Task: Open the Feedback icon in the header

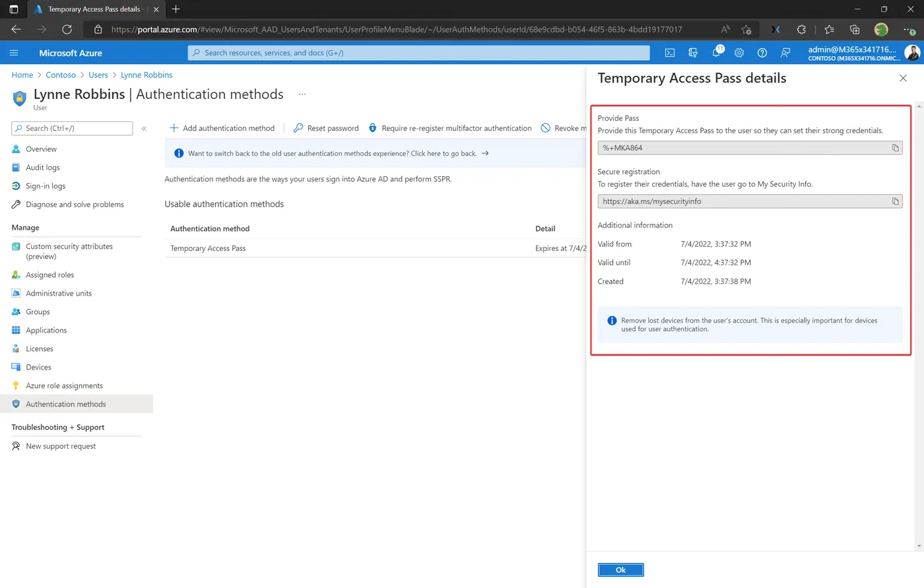Action: click(785, 53)
